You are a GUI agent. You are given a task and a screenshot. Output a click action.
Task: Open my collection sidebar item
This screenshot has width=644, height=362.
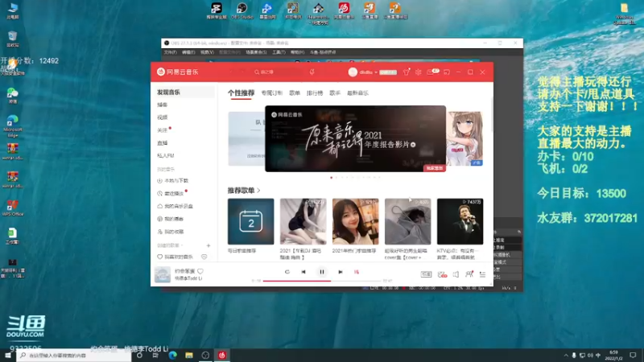(171, 232)
